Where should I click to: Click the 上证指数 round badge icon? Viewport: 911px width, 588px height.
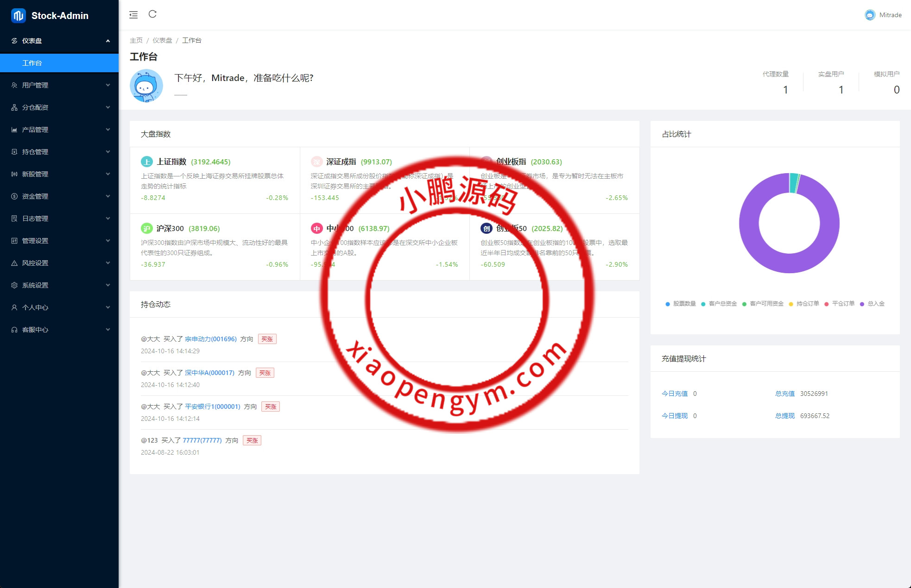pyautogui.click(x=146, y=162)
